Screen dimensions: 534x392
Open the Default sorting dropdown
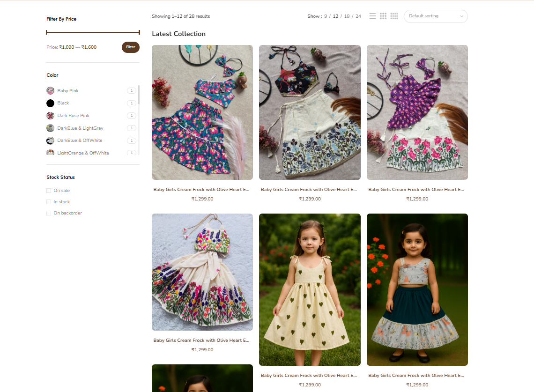click(x=435, y=16)
